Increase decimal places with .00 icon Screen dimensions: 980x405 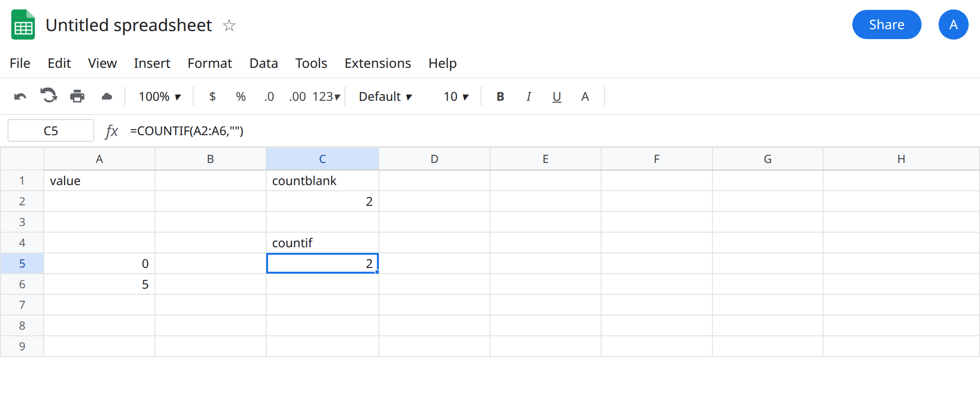[297, 97]
